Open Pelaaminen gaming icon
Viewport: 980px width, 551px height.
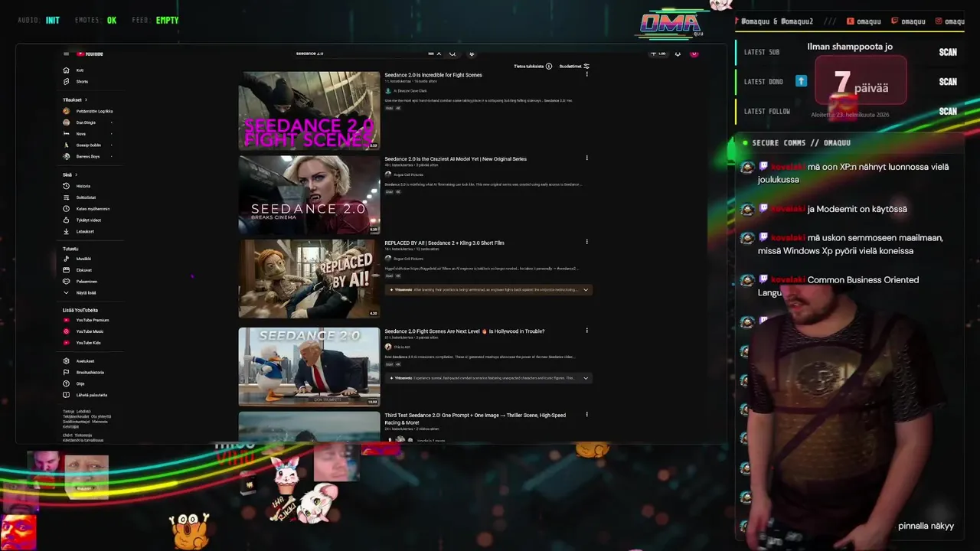click(x=67, y=281)
